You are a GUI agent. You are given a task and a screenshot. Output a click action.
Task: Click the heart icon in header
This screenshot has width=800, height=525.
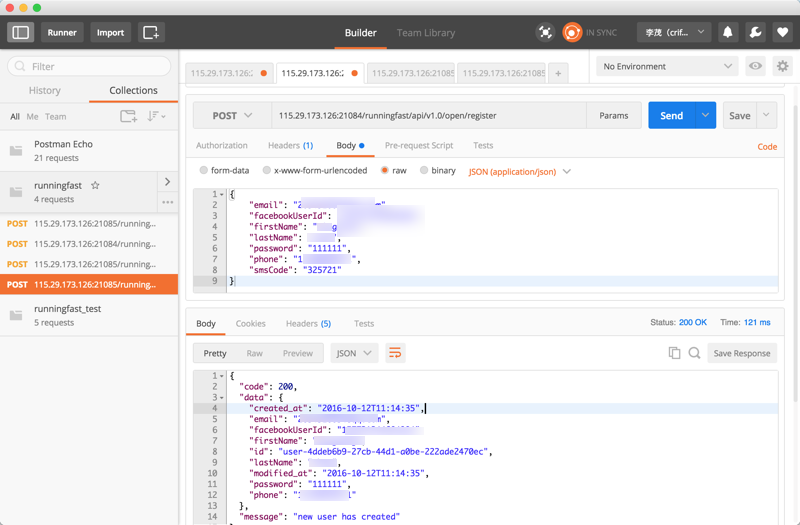coord(782,32)
